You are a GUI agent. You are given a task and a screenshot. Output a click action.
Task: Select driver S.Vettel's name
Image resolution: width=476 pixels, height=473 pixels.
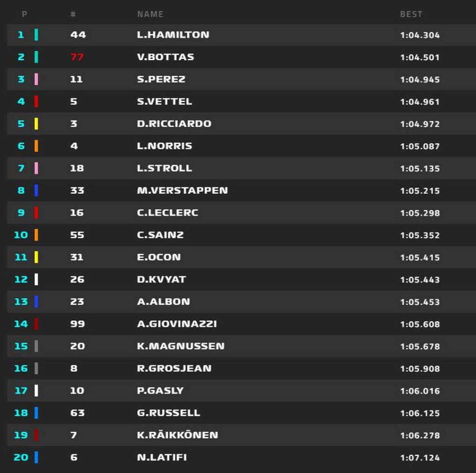point(165,101)
